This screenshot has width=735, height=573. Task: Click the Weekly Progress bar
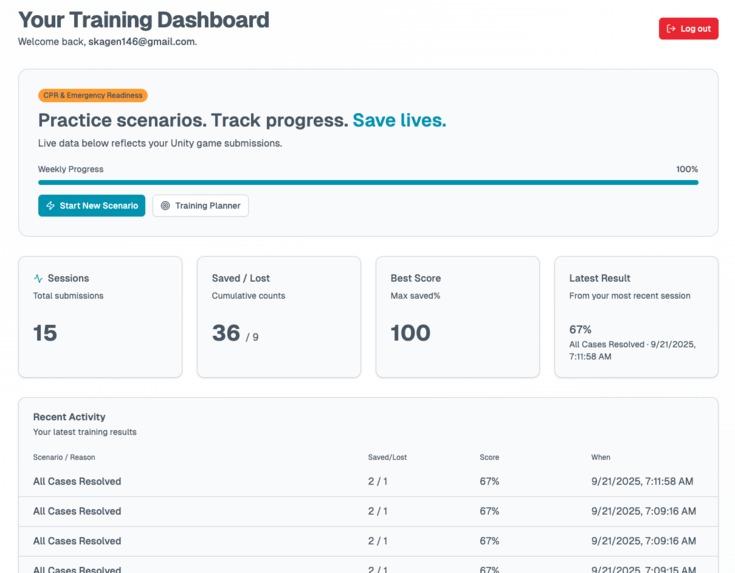pos(368,182)
